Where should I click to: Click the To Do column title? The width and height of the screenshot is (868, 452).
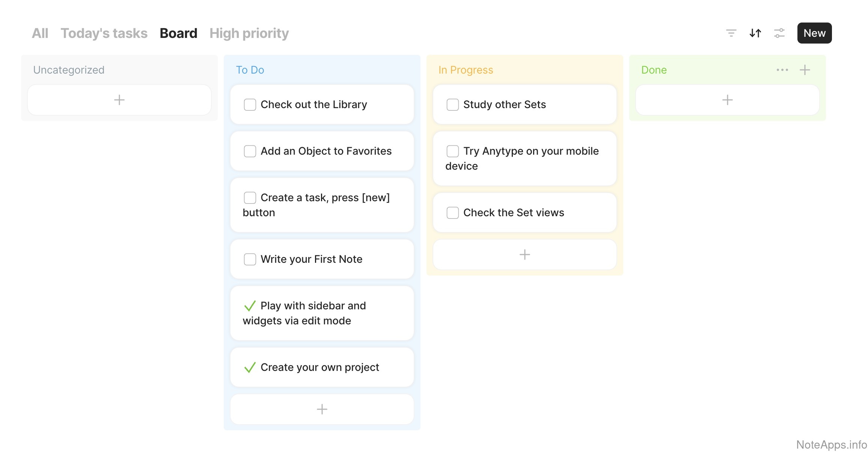[x=250, y=70]
